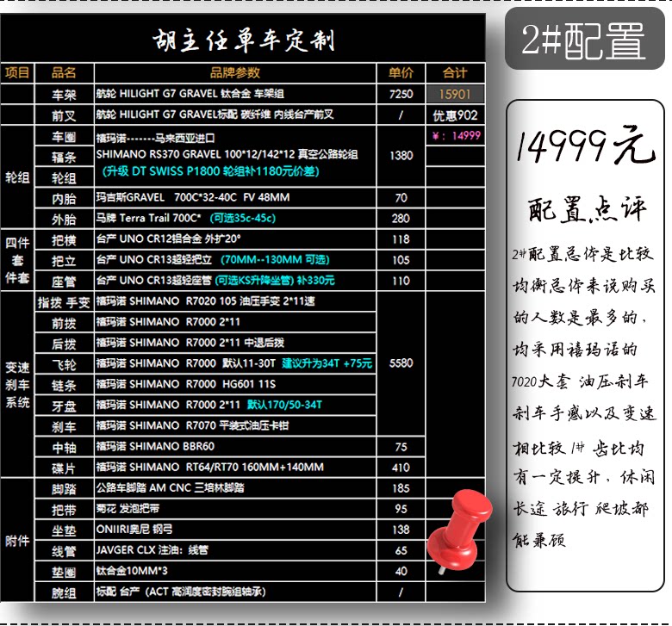Select the 牙盘 item name cell

click(x=64, y=406)
